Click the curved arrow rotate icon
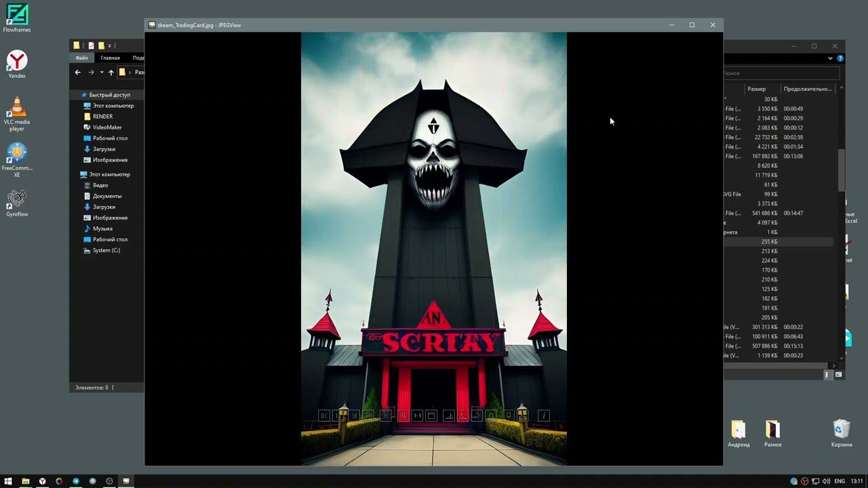The height and width of the screenshot is (488, 868). click(477, 415)
